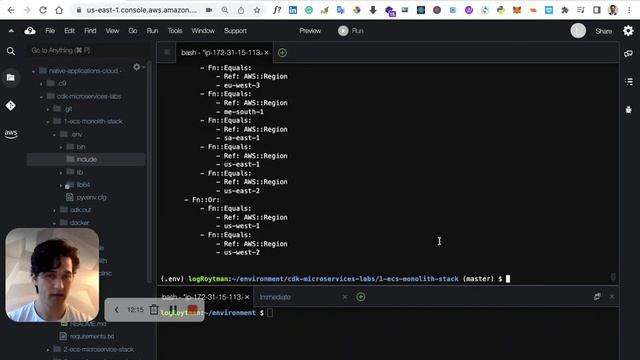Open the search panel magnifier icon
640x360 pixels.
click(x=11, y=51)
